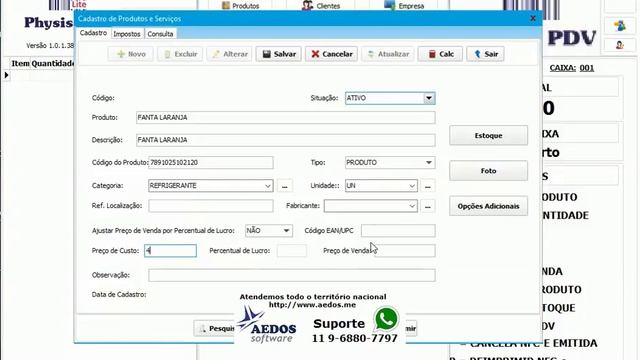
Task: Open the Ajustar Preço de Venda NÃO dropdown
Action: click(286, 231)
